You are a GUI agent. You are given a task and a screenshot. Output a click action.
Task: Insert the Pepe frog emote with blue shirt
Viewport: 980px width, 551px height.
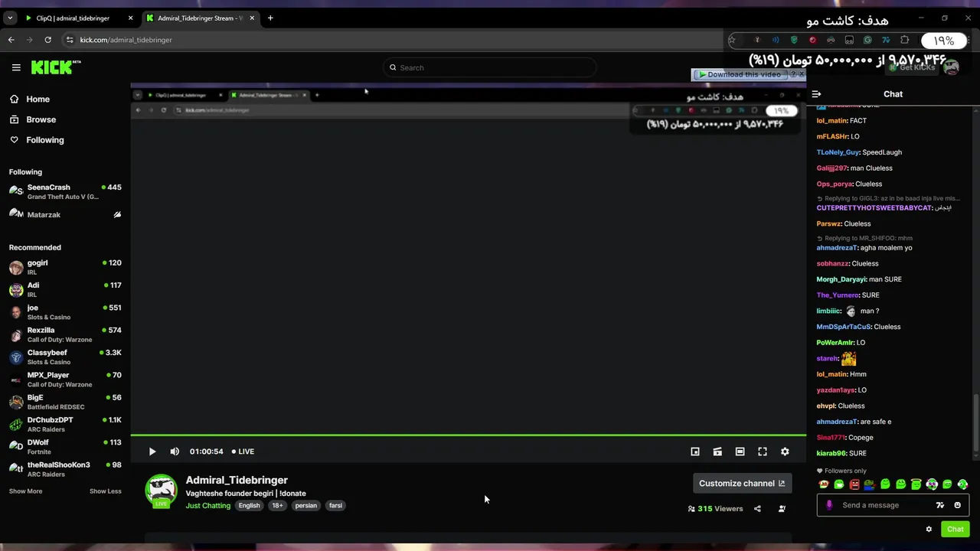click(870, 484)
